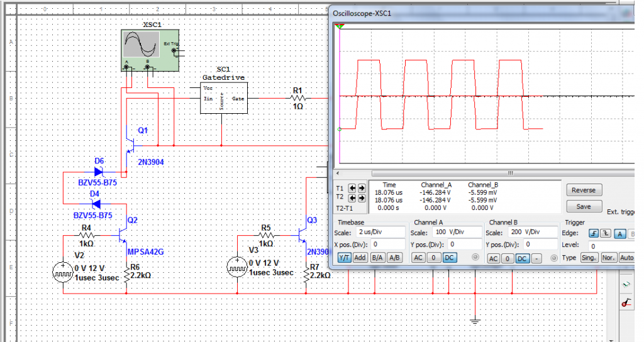Click Channel B Y pos. field
Screen dimensions: 644x342
tap(541, 245)
